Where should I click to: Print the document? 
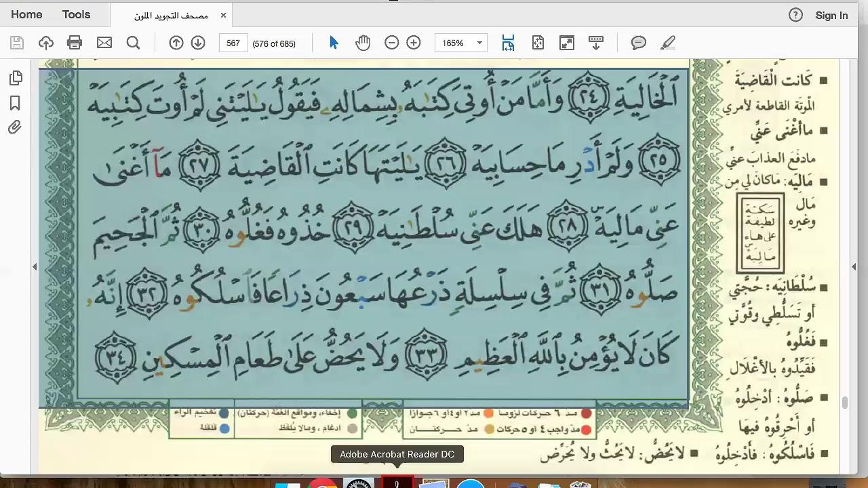[x=75, y=43]
